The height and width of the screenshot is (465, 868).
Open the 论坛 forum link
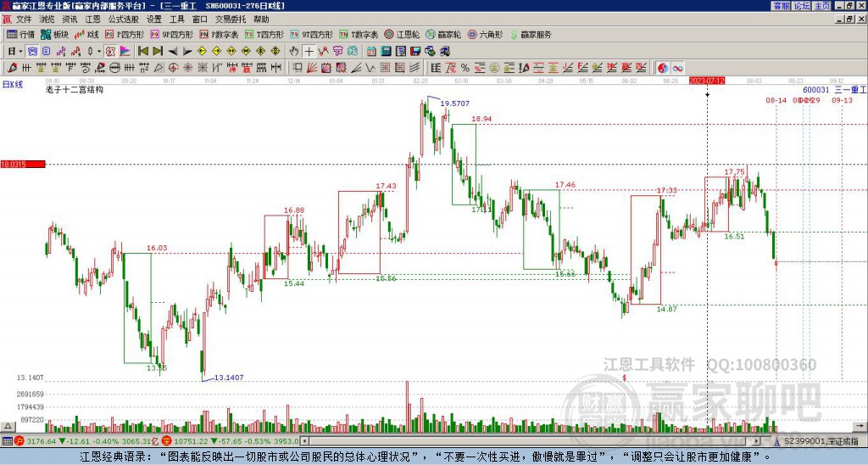[802, 6]
